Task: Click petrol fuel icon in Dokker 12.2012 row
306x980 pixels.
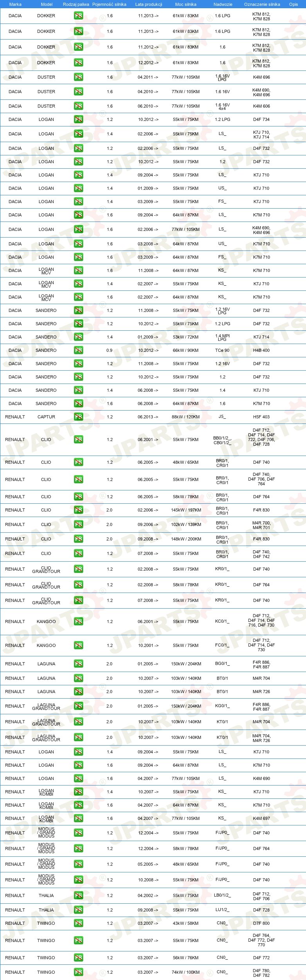Action: pyautogui.click(x=78, y=63)
